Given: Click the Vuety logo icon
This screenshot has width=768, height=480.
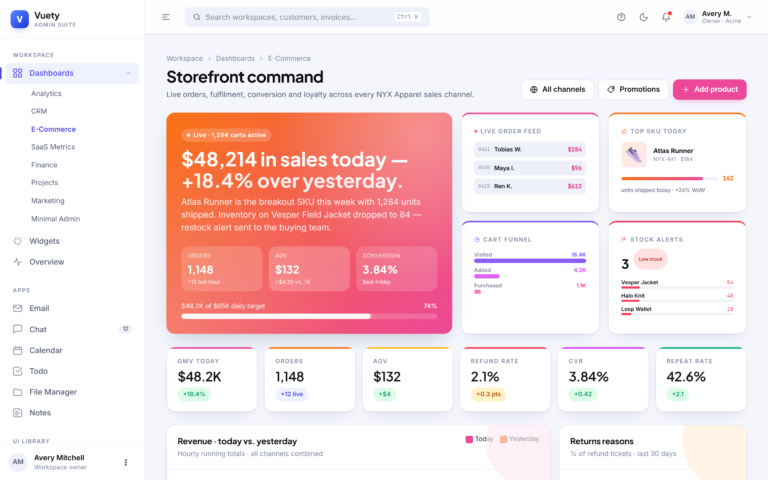Looking at the screenshot, I should (x=20, y=19).
